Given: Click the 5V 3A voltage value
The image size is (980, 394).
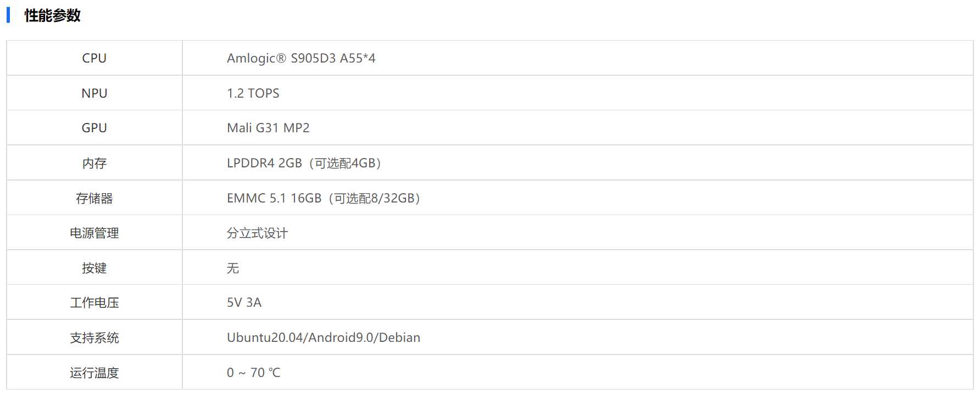Looking at the screenshot, I should [x=244, y=302].
